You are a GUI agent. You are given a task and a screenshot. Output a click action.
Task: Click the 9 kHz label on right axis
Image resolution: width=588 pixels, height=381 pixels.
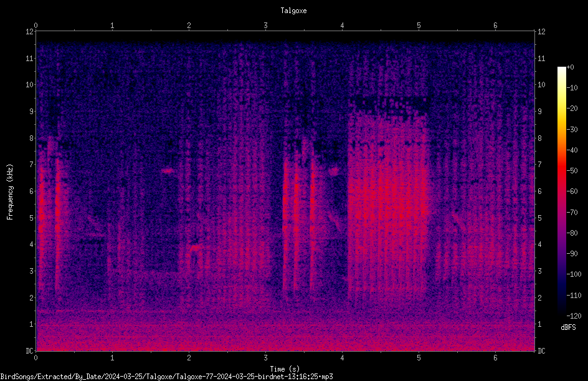pyautogui.click(x=540, y=111)
